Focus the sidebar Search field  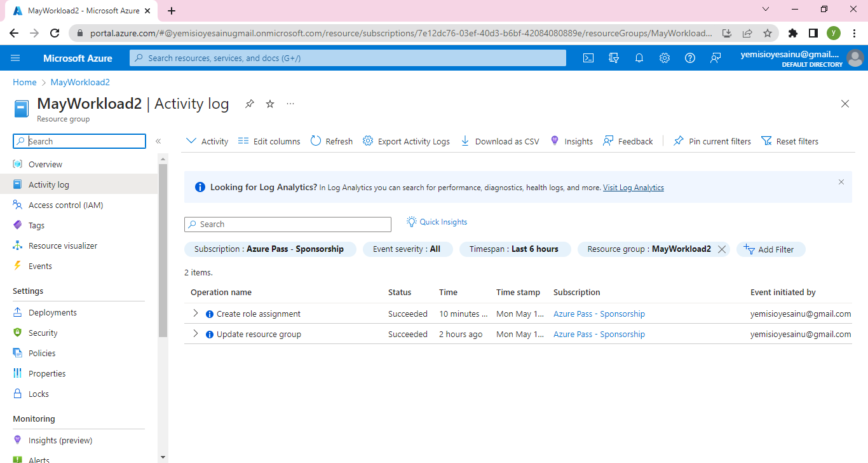coord(79,141)
